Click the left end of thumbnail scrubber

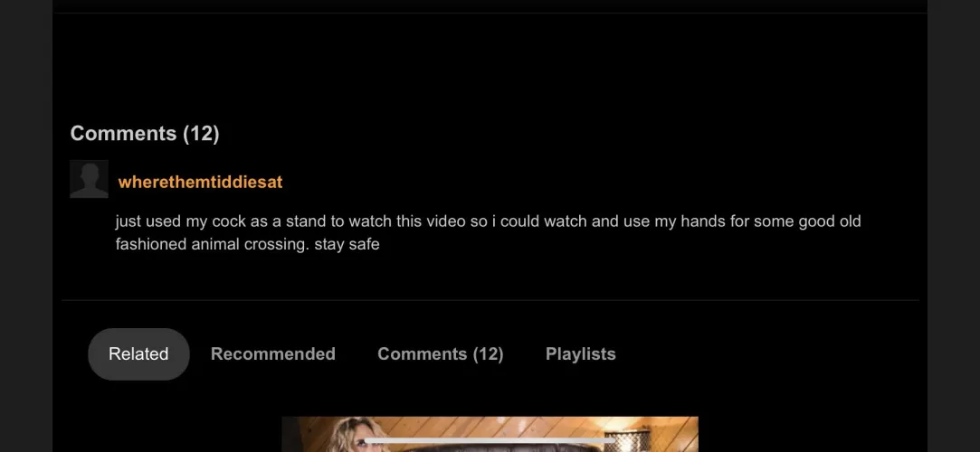[366, 441]
